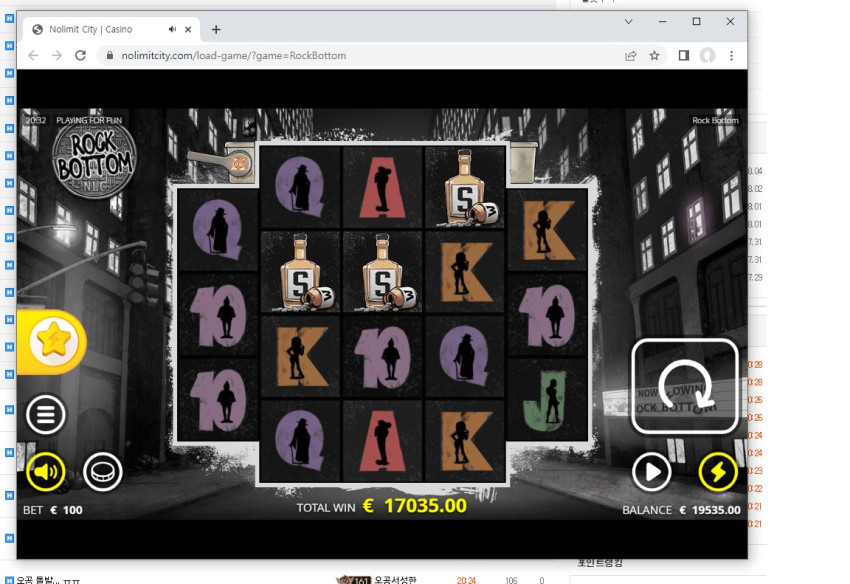Click the red A symbol in the bottom row
Image resolution: width=850 pixels, height=584 pixels.
[x=382, y=440]
